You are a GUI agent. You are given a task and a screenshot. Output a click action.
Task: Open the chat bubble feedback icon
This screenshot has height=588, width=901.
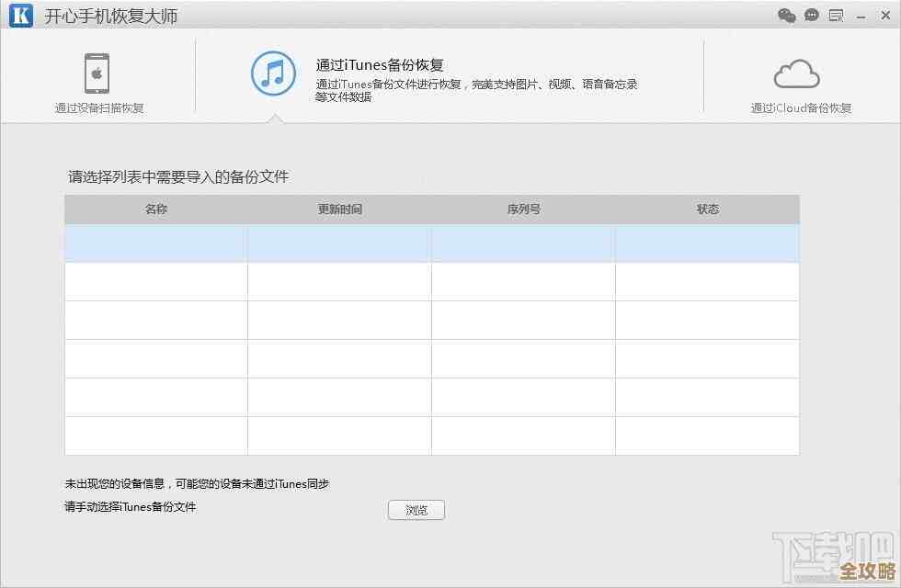click(811, 16)
